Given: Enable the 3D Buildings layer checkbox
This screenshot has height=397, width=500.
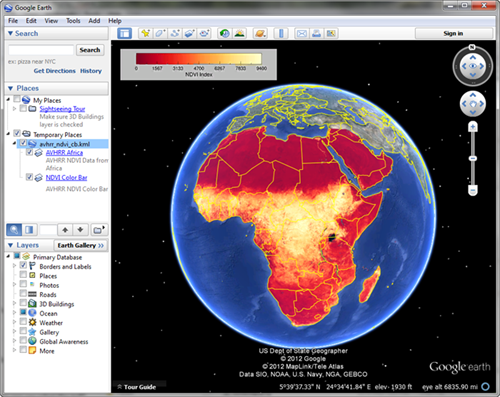Looking at the screenshot, I should [x=23, y=303].
